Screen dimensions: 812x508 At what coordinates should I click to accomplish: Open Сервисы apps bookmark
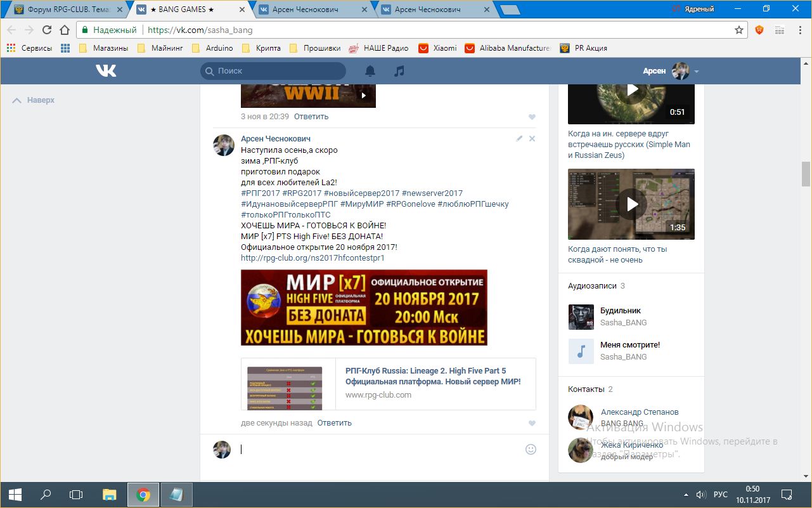[30, 48]
